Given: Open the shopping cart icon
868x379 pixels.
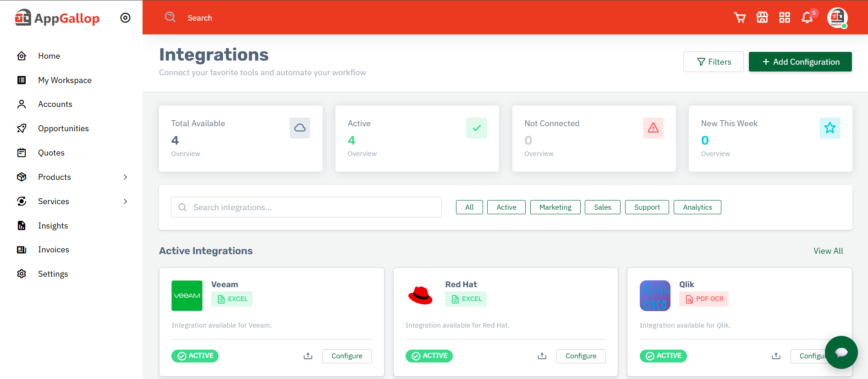Looking at the screenshot, I should point(740,17).
